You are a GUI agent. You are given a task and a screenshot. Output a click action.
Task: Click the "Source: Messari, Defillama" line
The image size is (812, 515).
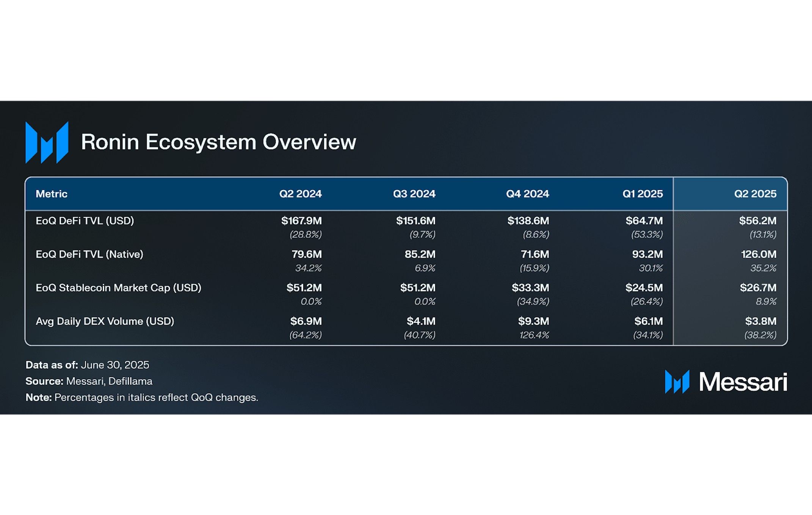pyautogui.click(x=89, y=381)
